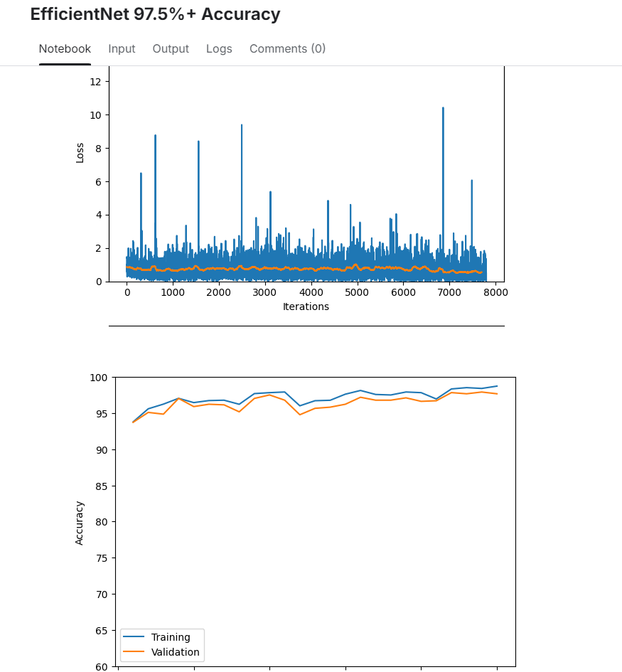Switch to the Output tab
622x672 pixels.
[x=171, y=49]
